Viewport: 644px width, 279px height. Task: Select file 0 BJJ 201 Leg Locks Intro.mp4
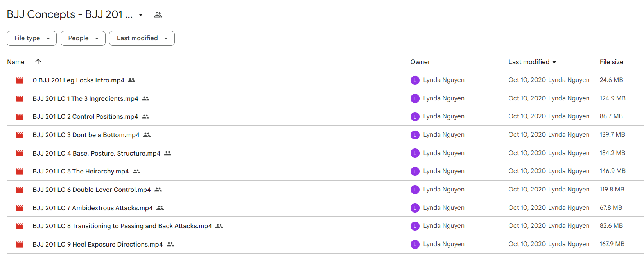coord(78,80)
